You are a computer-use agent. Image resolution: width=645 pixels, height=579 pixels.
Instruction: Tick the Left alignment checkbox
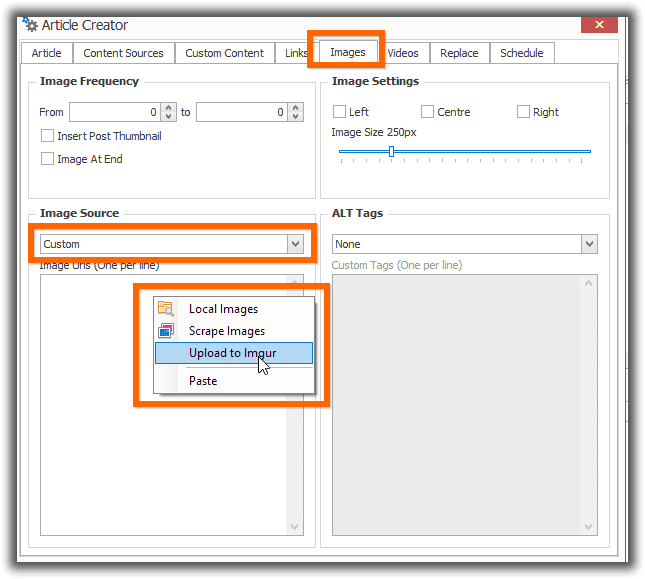[339, 111]
